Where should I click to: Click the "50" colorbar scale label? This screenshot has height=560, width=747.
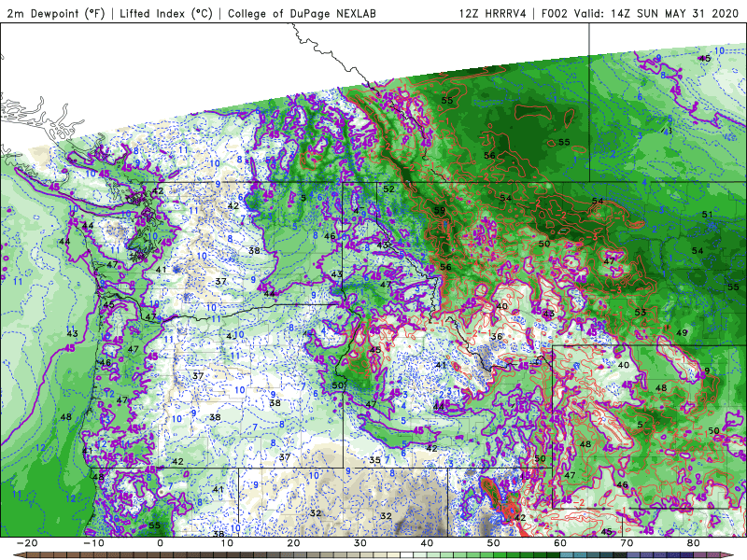pyautogui.click(x=494, y=543)
